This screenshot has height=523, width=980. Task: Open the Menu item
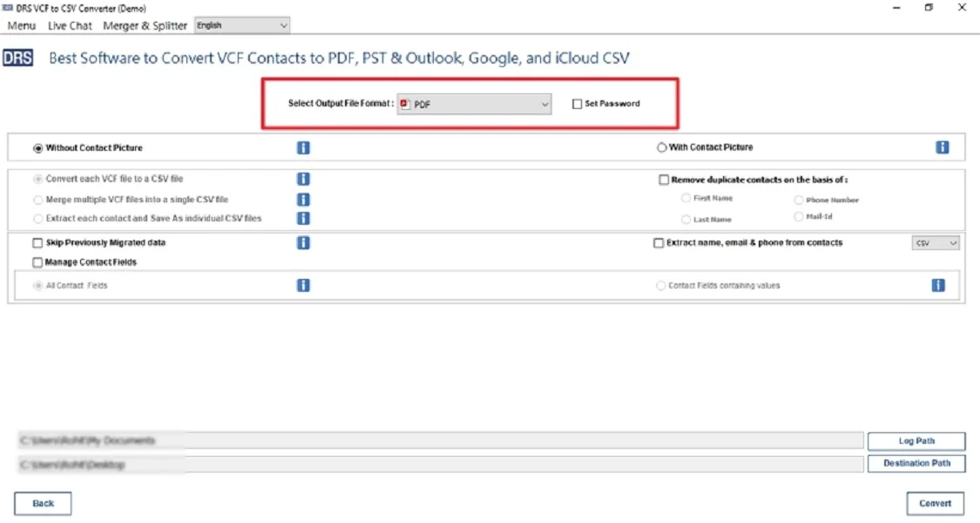(21, 25)
